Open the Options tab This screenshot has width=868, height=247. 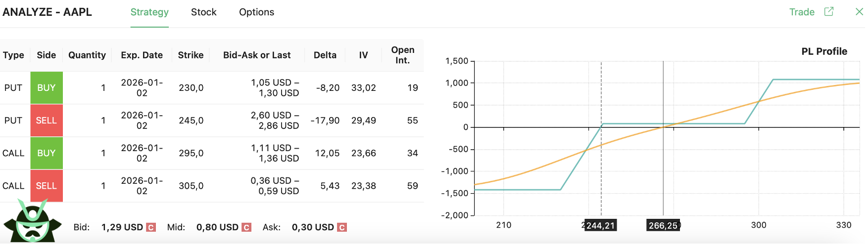tap(256, 12)
